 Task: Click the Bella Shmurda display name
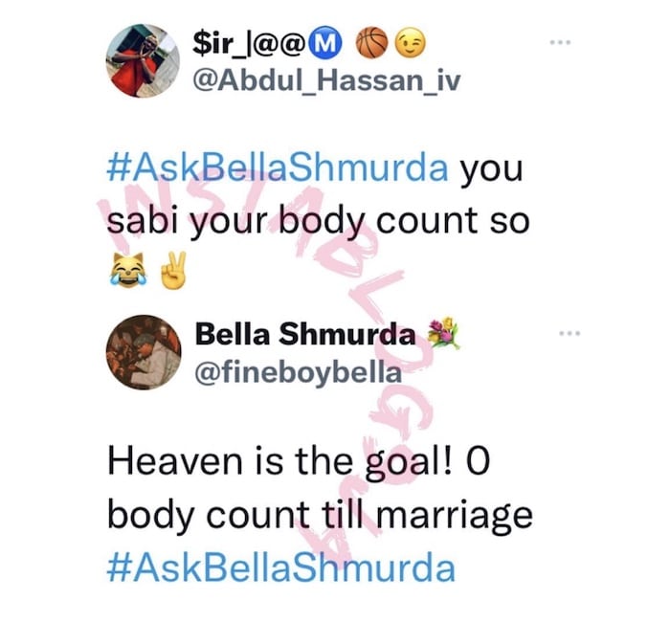pyautogui.click(x=305, y=334)
